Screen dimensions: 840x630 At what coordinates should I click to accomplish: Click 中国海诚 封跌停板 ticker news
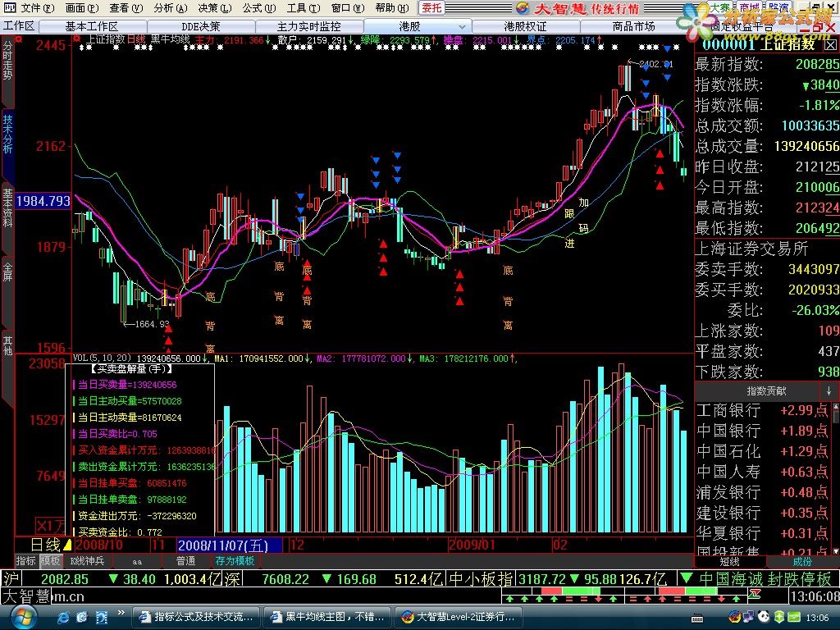[765, 579]
